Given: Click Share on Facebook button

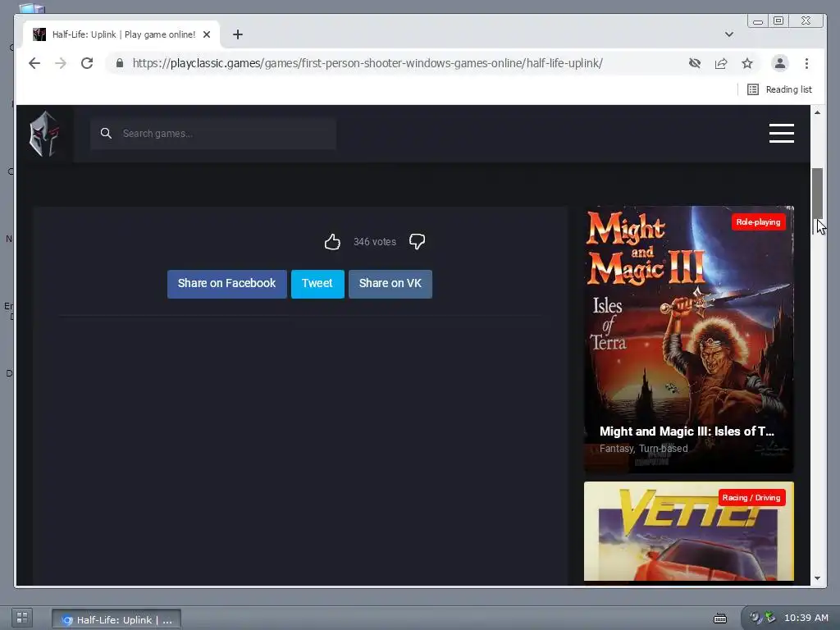Looking at the screenshot, I should tap(226, 283).
